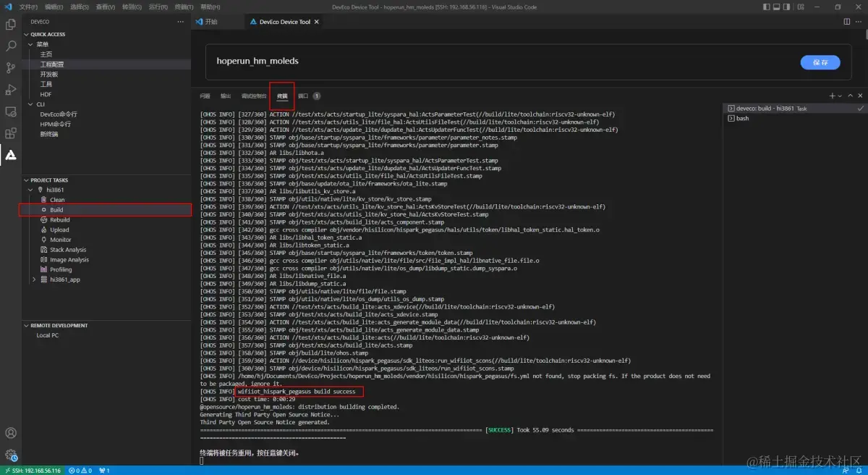Collapse the QUICK ACCESS section
The image size is (868, 475).
pyautogui.click(x=27, y=34)
